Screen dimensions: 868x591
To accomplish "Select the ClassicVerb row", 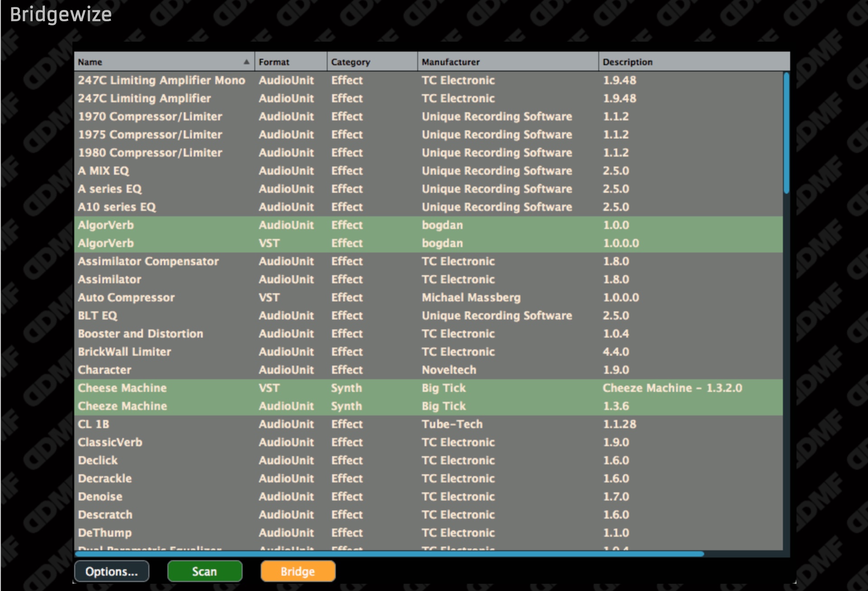I will (x=429, y=442).
